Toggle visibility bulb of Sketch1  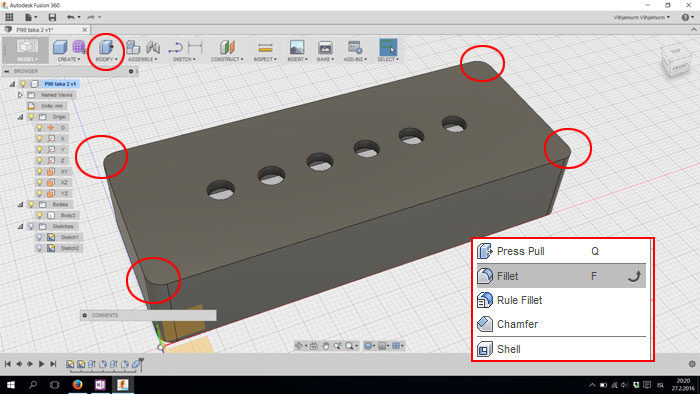40,237
